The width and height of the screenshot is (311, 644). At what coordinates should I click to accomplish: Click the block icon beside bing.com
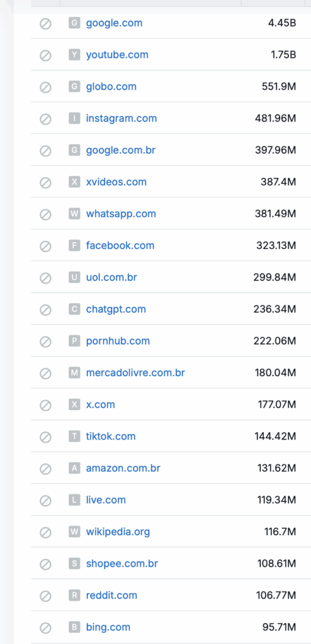tap(45, 628)
